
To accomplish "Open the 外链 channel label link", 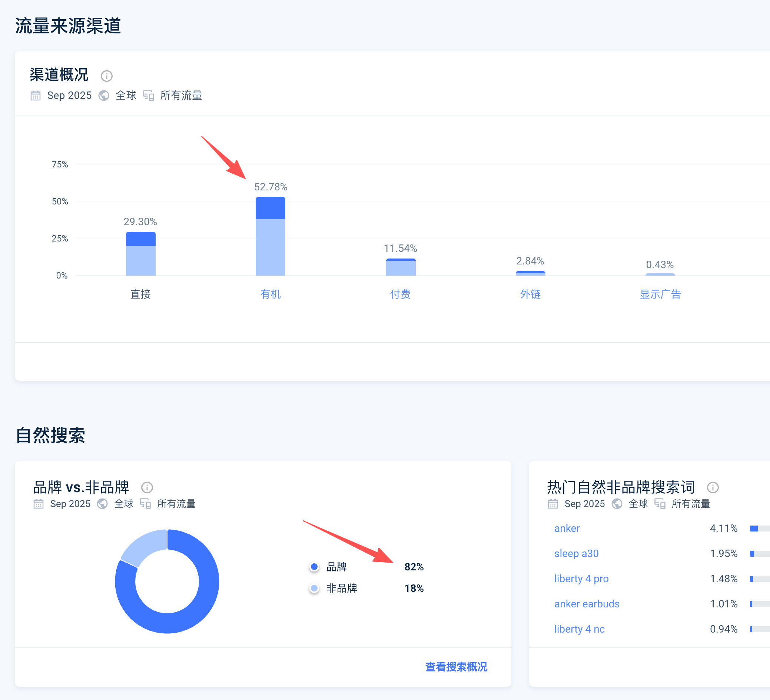I will pyautogui.click(x=531, y=294).
